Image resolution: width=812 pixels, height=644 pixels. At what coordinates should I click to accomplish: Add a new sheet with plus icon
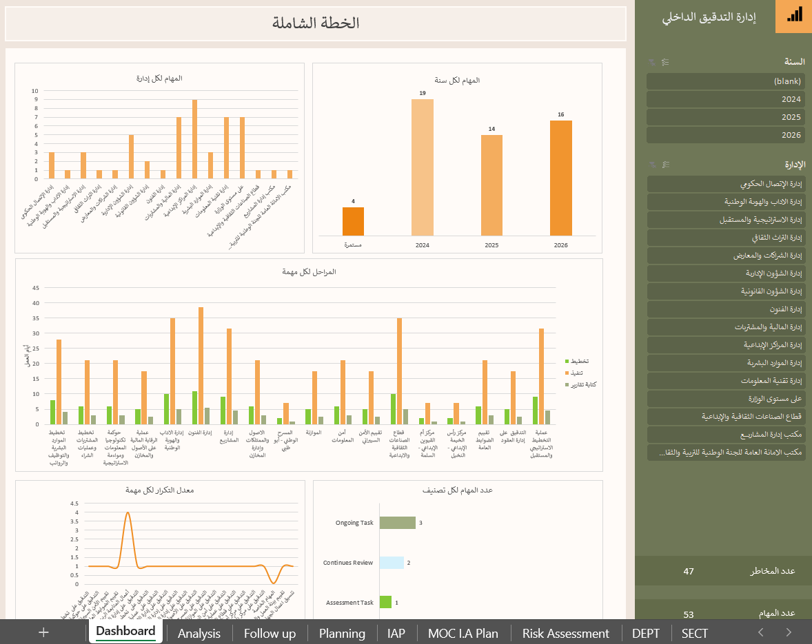43,632
